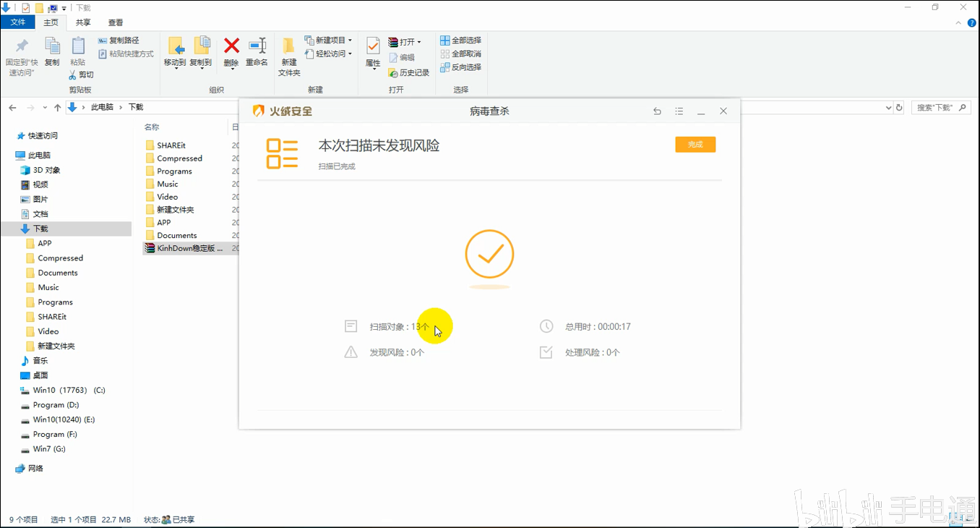The width and height of the screenshot is (980, 528).
Task: Click Copy path in the clipboard group
Action: click(119, 41)
